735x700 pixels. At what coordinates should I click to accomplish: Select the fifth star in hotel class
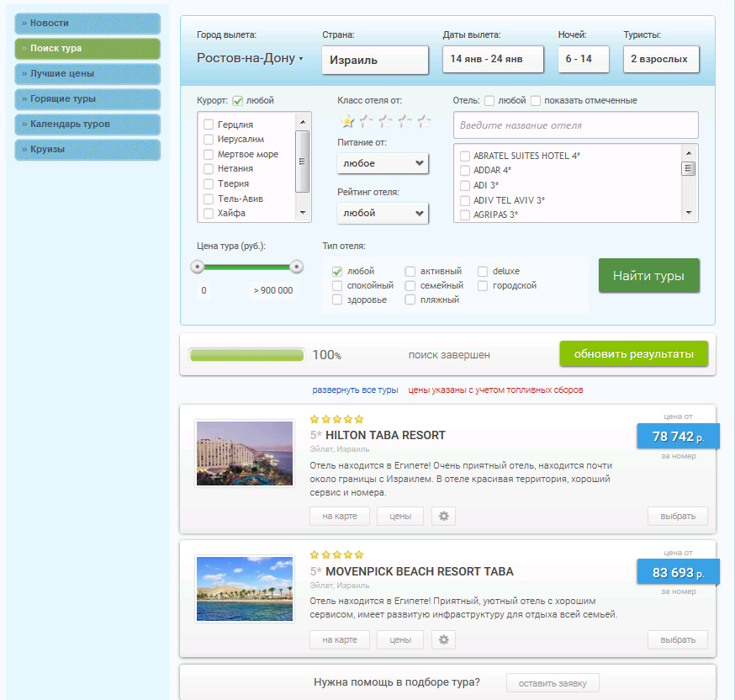424,121
